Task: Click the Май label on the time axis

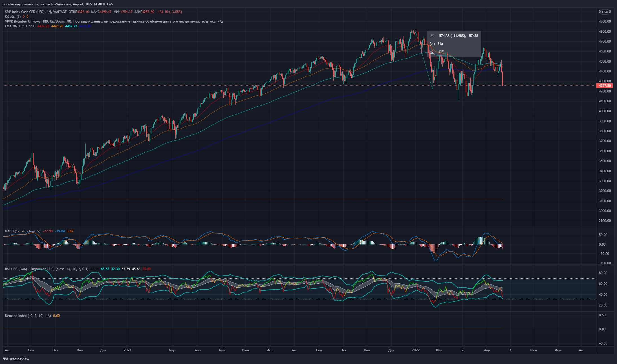Action: point(222,350)
